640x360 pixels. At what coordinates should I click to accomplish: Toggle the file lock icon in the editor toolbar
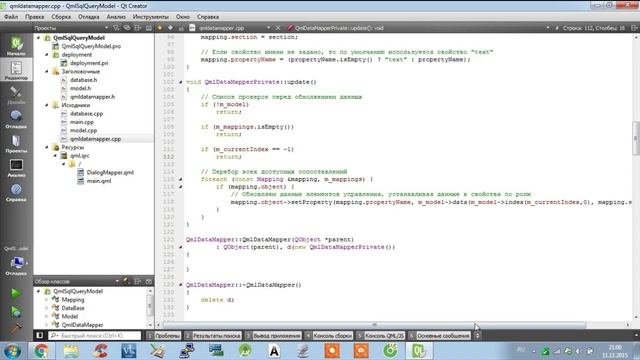tap(181, 28)
